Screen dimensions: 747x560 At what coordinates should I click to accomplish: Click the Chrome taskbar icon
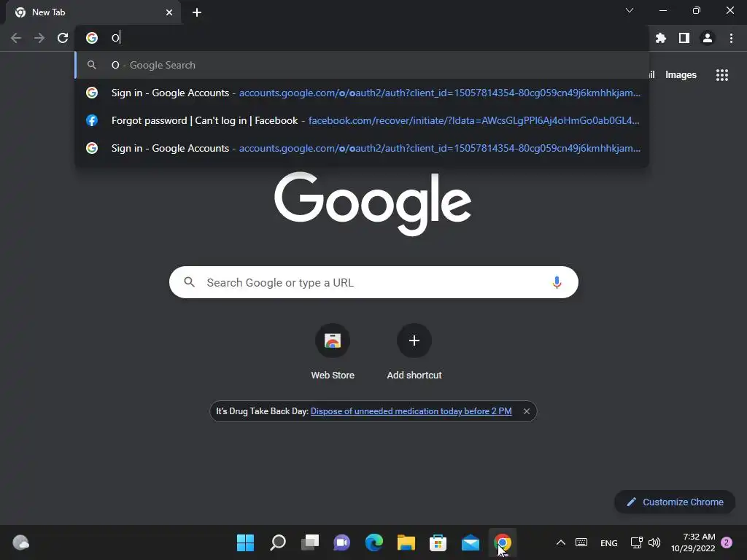[x=502, y=542]
